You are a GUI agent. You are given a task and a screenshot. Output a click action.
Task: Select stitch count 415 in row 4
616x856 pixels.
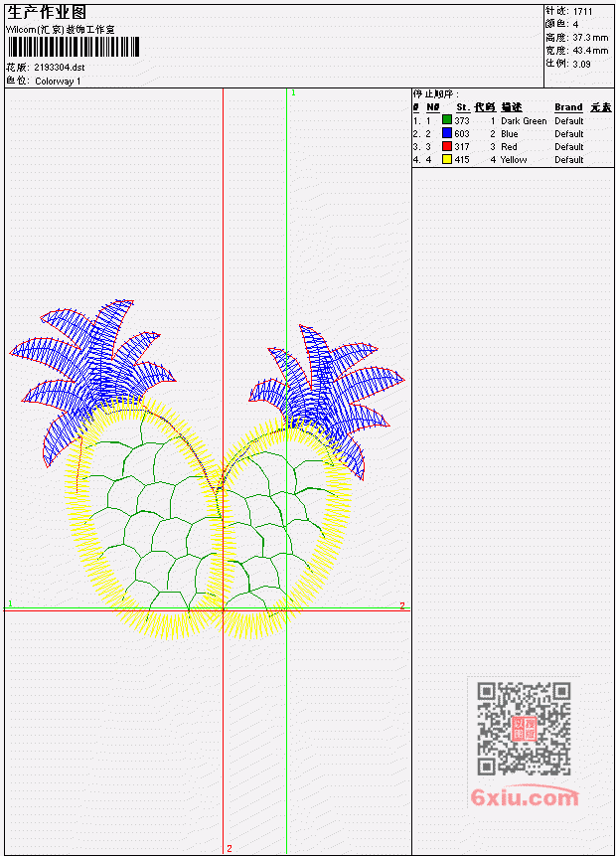tap(462, 160)
